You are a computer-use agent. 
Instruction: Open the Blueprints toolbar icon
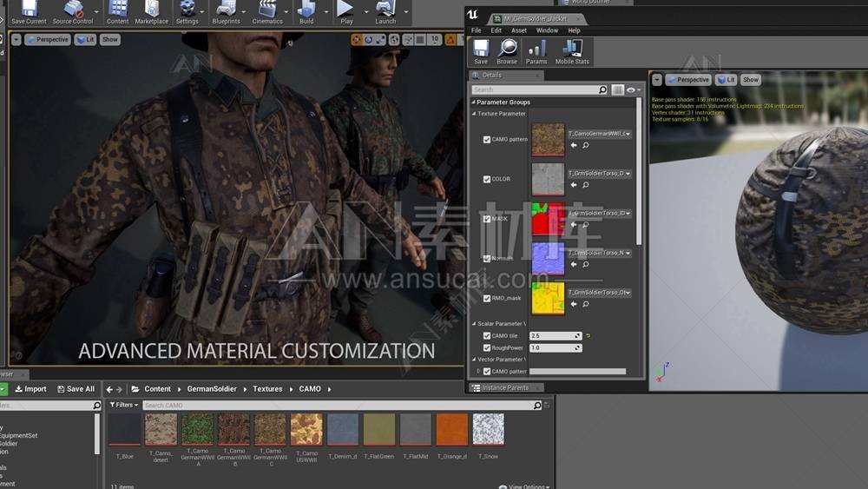(226, 13)
